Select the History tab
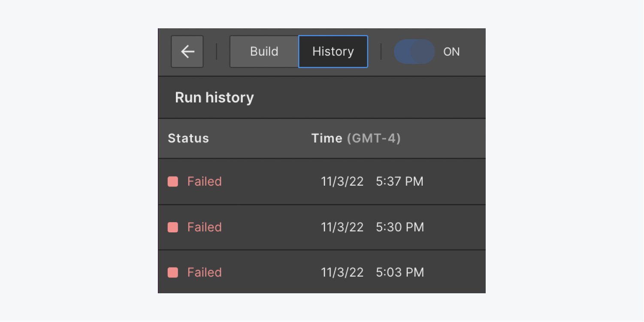The width and height of the screenshot is (644, 322). [x=333, y=51]
